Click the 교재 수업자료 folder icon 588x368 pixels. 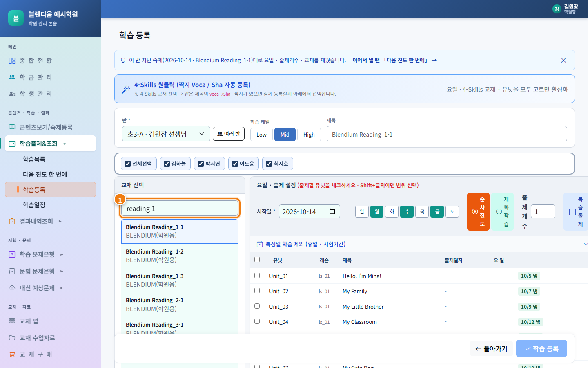tap(12, 338)
